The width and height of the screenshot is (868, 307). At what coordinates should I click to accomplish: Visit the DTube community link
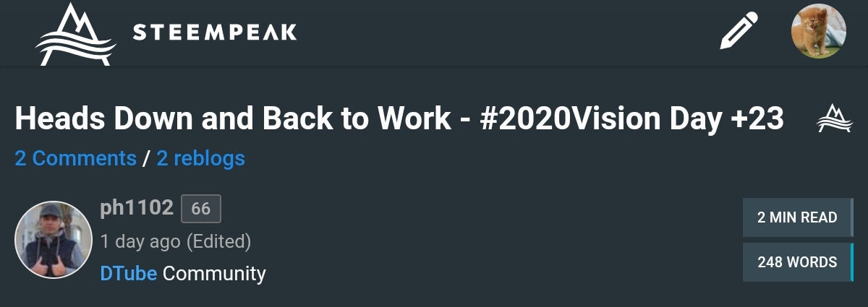click(x=129, y=274)
